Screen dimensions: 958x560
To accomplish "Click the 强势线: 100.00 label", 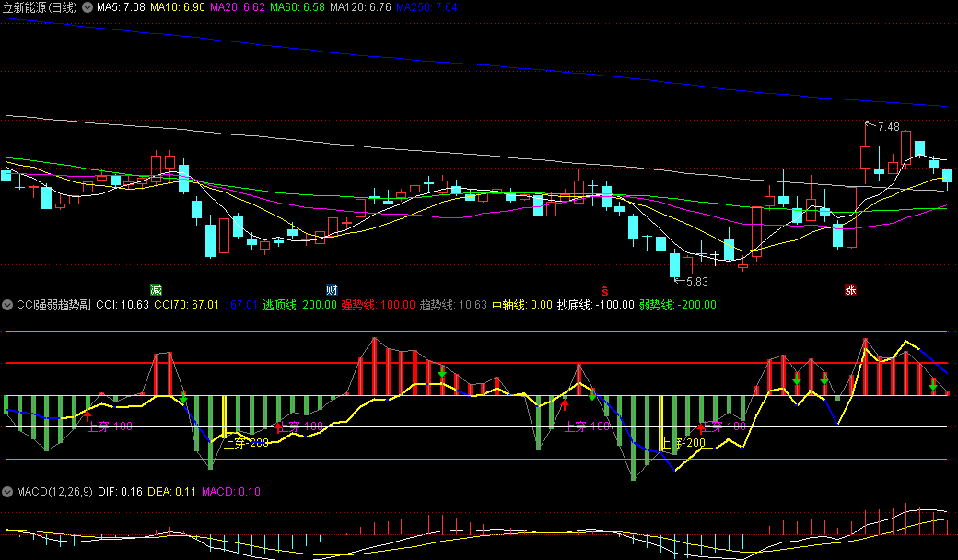I will click(x=379, y=305).
